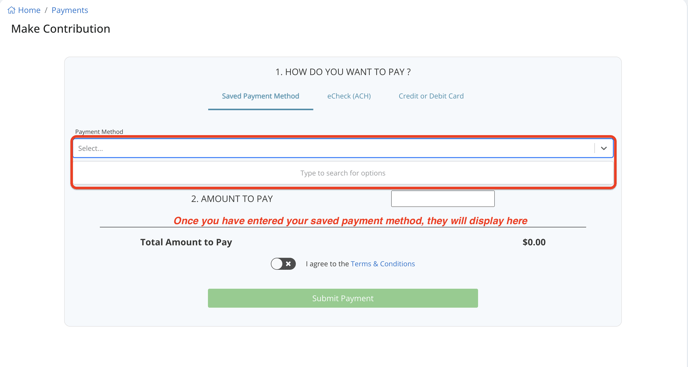Click the Make Contribution page heading
Image resolution: width=688 pixels, height=367 pixels.
tap(61, 29)
